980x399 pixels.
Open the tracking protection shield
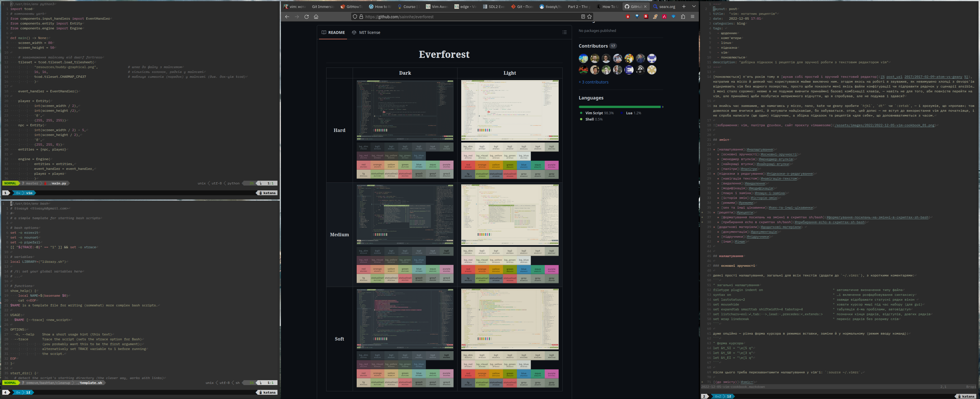[x=355, y=17]
